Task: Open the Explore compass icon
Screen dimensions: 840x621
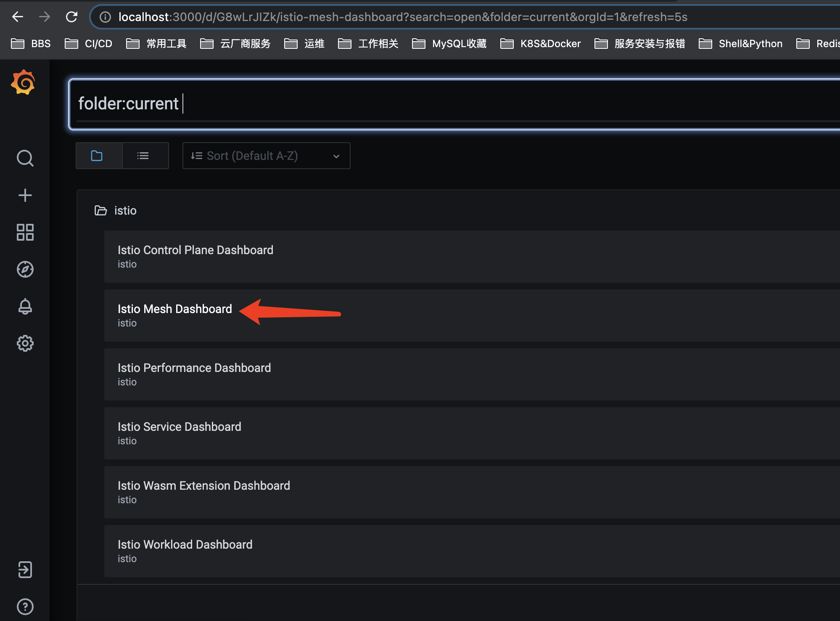Action: click(25, 269)
